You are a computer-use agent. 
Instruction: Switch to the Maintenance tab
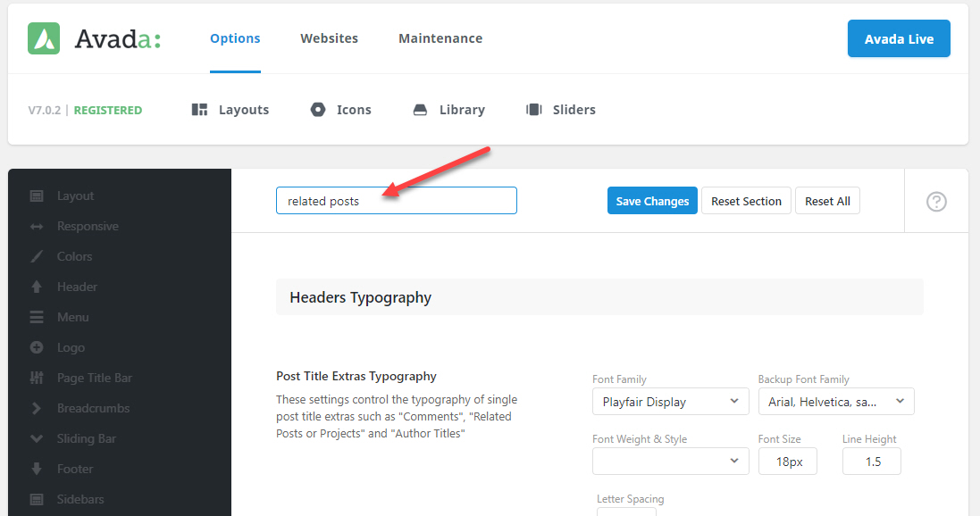(x=440, y=38)
